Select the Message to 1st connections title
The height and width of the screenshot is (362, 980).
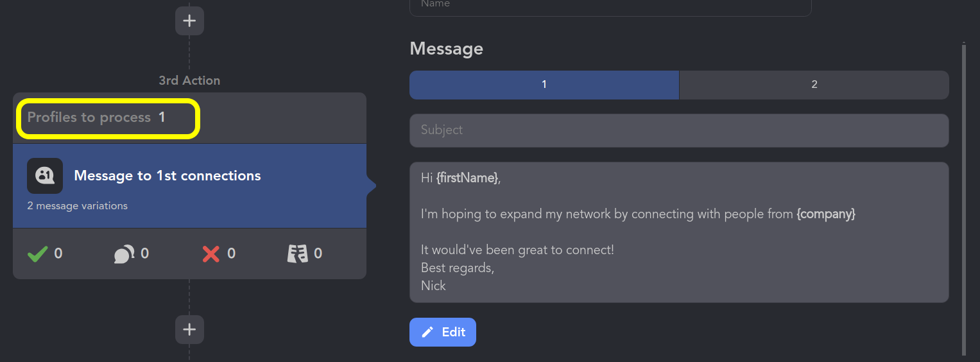tap(168, 176)
